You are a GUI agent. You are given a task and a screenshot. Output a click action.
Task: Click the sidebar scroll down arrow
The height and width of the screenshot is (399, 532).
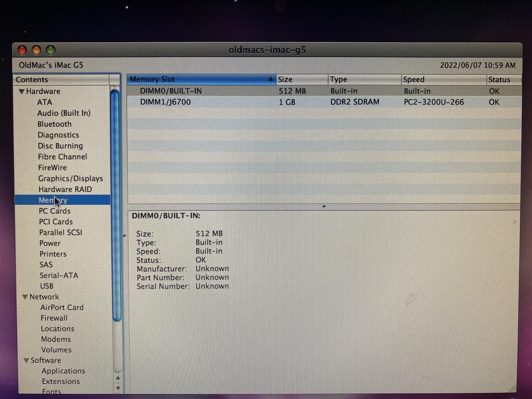click(118, 388)
